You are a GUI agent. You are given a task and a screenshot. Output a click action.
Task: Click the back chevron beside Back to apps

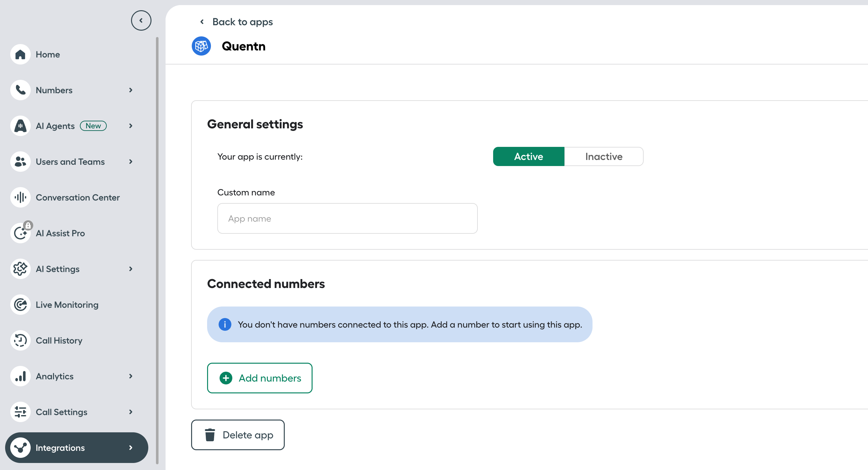point(202,22)
